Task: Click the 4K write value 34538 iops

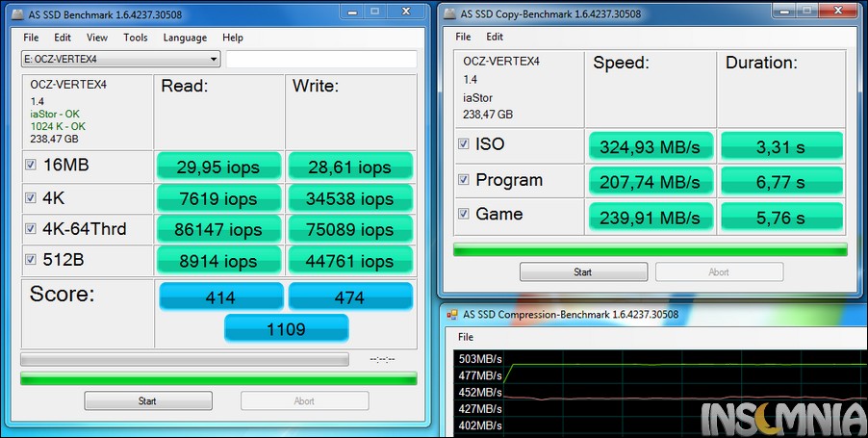Action: [350, 198]
